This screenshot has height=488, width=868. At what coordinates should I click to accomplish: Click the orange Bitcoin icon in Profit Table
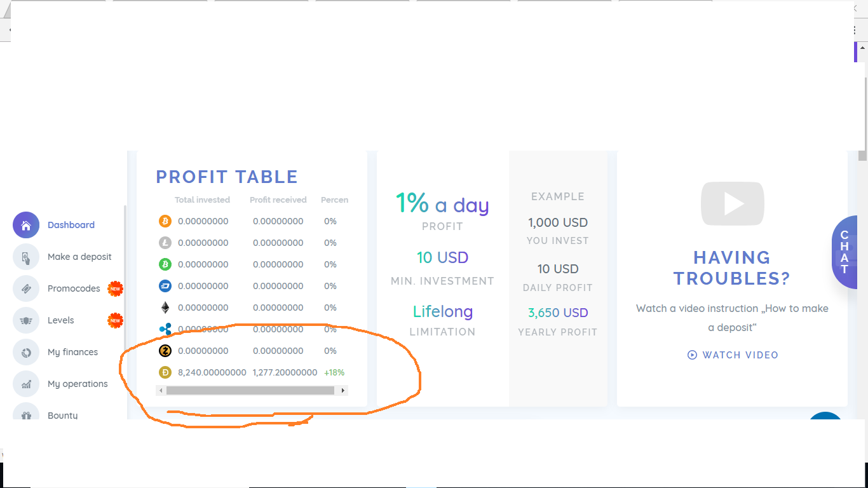point(165,221)
